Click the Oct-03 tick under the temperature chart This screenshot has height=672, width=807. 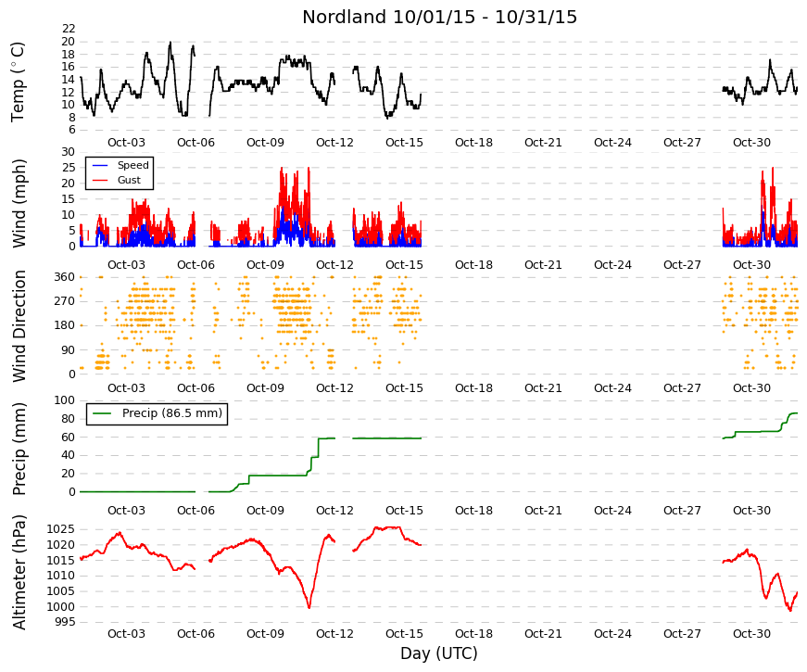pos(126,143)
